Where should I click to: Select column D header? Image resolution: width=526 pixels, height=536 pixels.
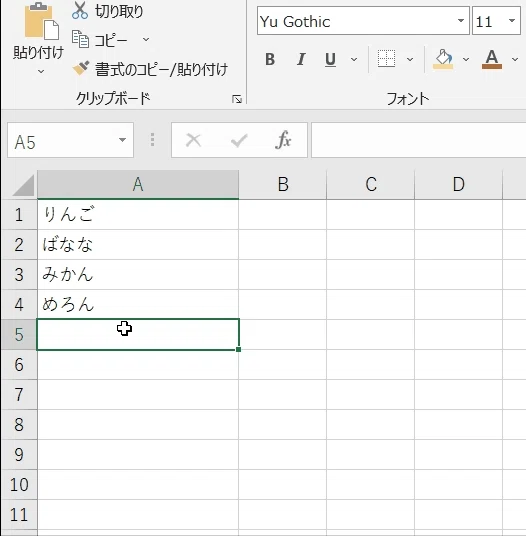pyautogui.click(x=458, y=185)
